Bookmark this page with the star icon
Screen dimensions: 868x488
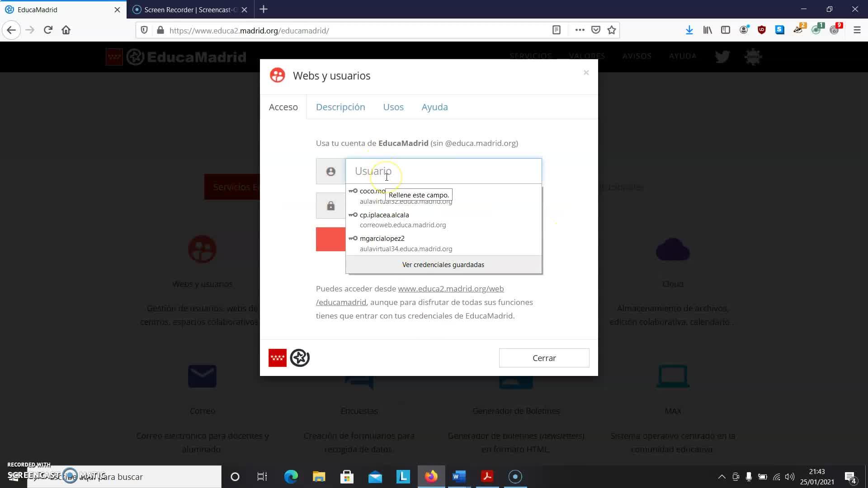pyautogui.click(x=612, y=30)
